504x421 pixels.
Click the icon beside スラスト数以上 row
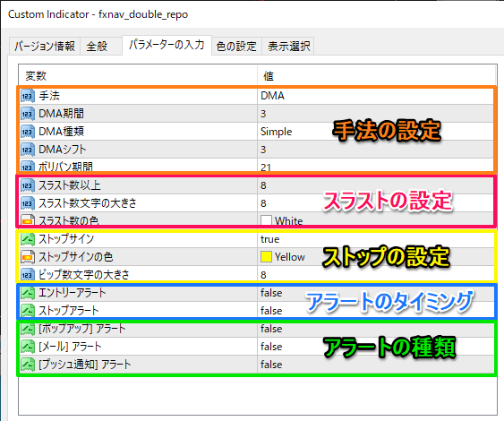coord(28,185)
